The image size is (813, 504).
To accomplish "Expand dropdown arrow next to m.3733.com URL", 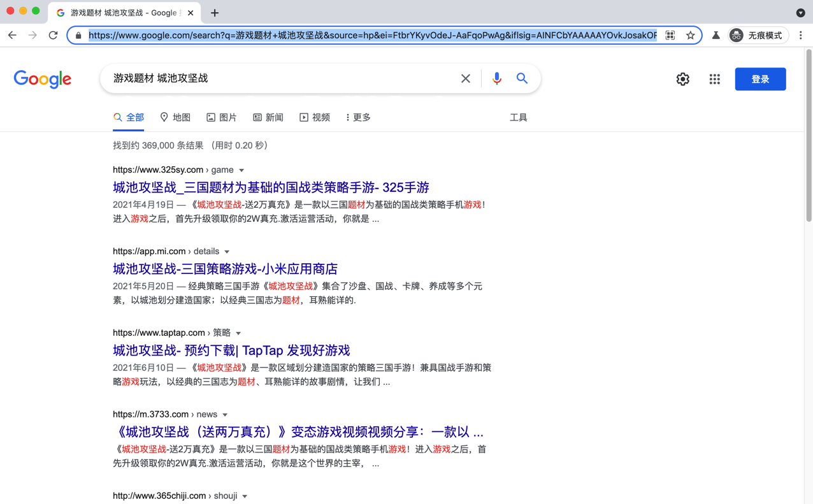I will [x=225, y=415].
